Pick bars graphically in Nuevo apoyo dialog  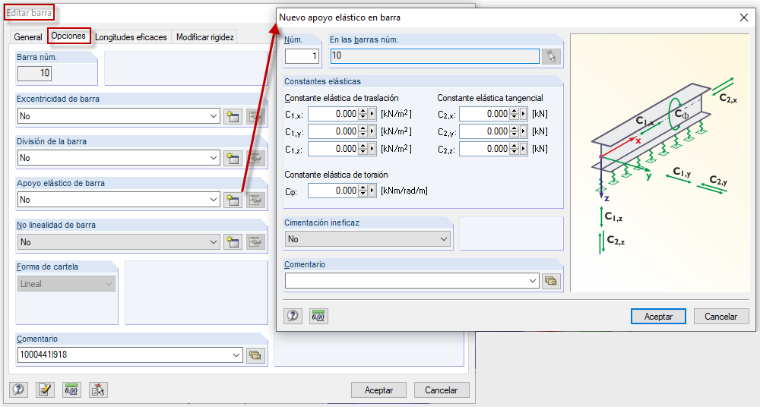coord(551,56)
